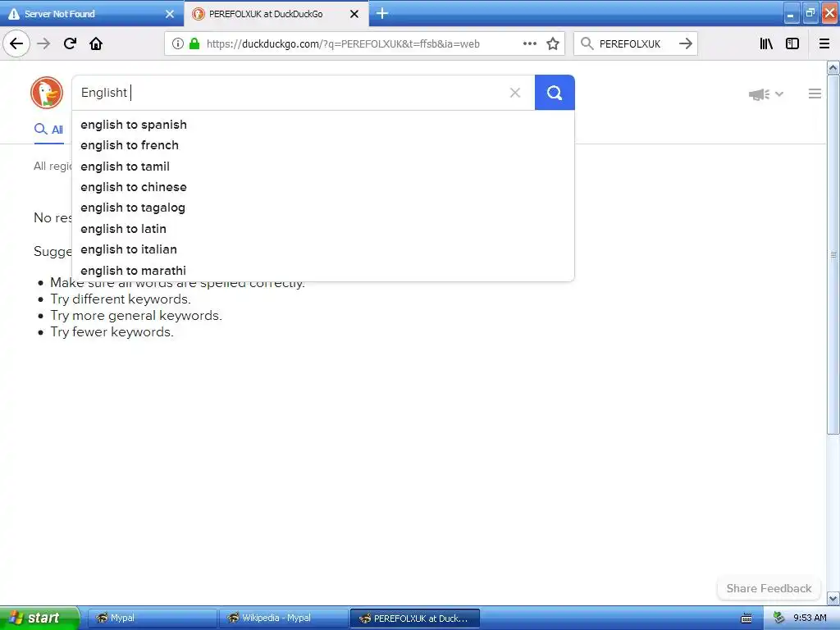Open the Windows start menu
Viewport: 840px width, 630px height.
(x=39, y=618)
